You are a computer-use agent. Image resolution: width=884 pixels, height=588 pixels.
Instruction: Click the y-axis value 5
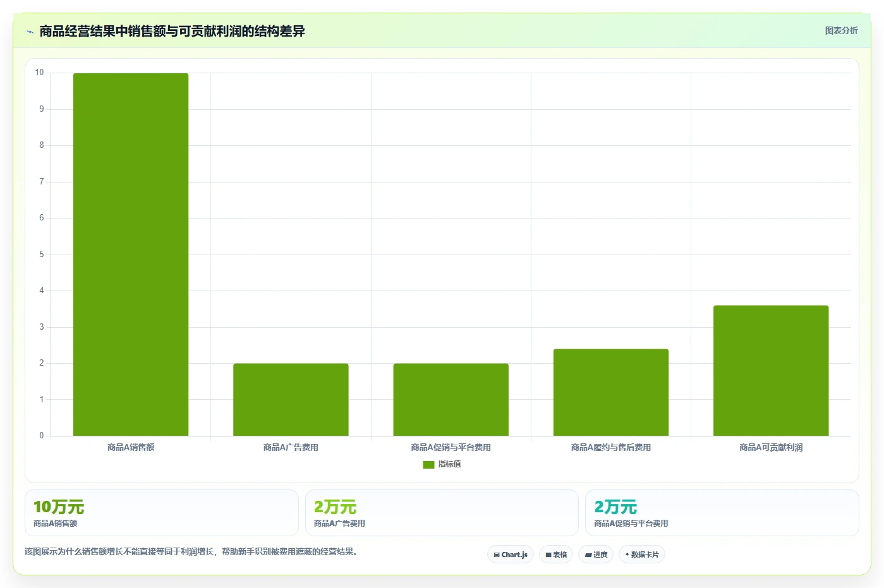(42, 255)
